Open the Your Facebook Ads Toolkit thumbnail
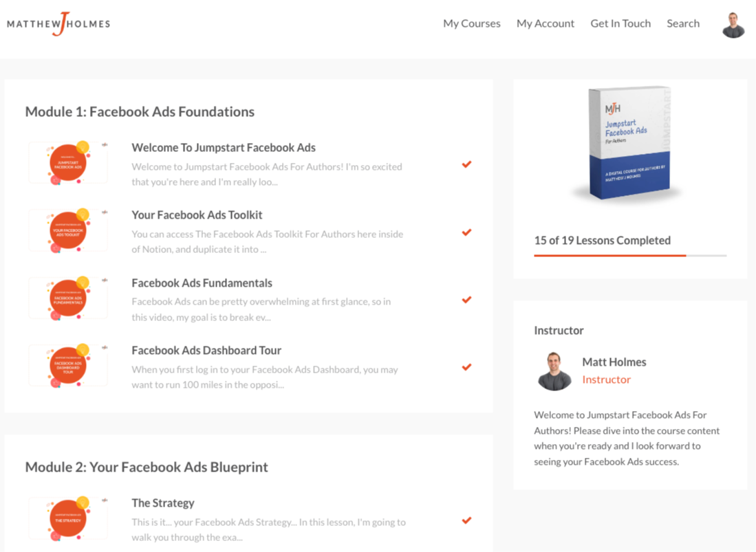 coord(68,230)
